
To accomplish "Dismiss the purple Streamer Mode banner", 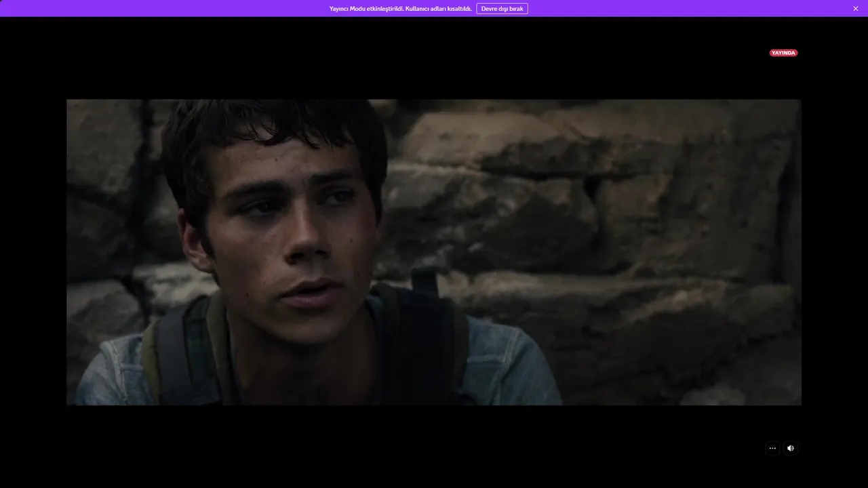I will coord(856,8).
